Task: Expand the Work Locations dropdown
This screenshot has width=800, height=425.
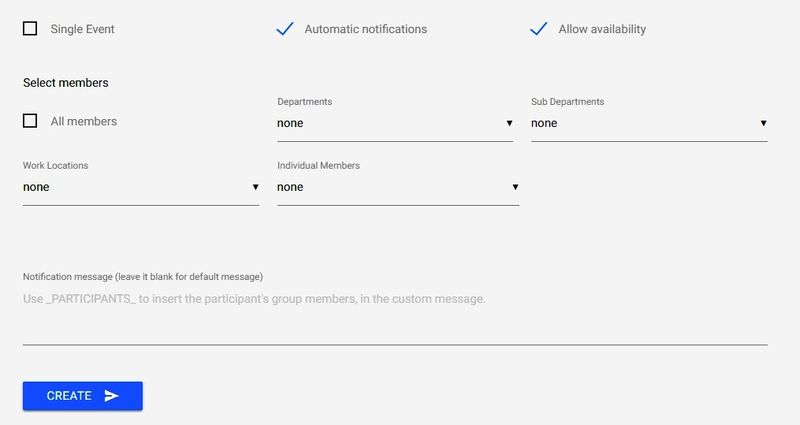Action: coord(141,187)
